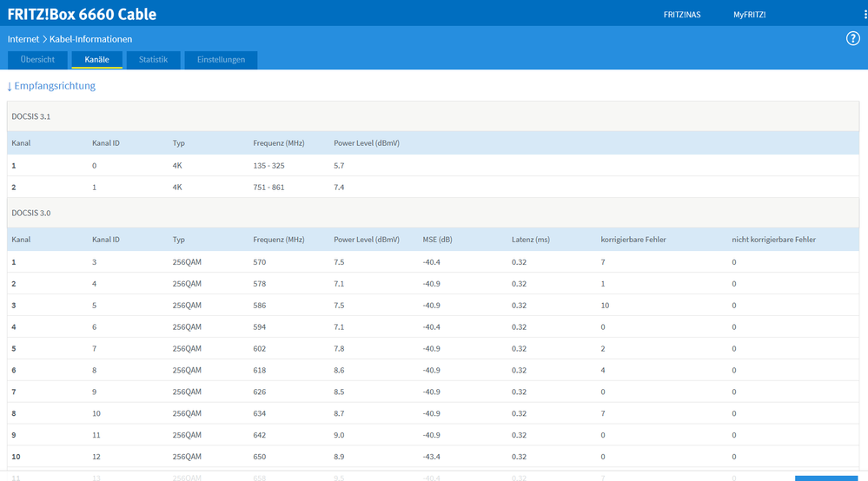Click the korrigierbare Fehler column header

[x=633, y=240]
